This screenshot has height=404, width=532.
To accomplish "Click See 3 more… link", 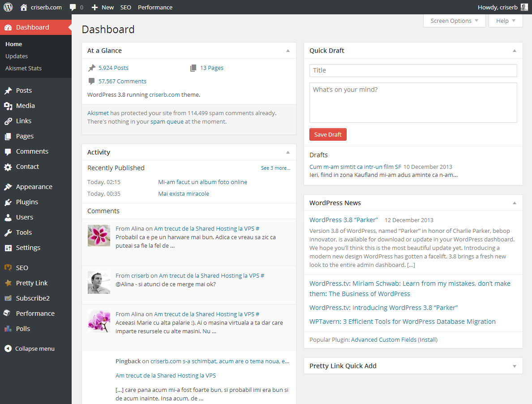I will click(x=275, y=168).
